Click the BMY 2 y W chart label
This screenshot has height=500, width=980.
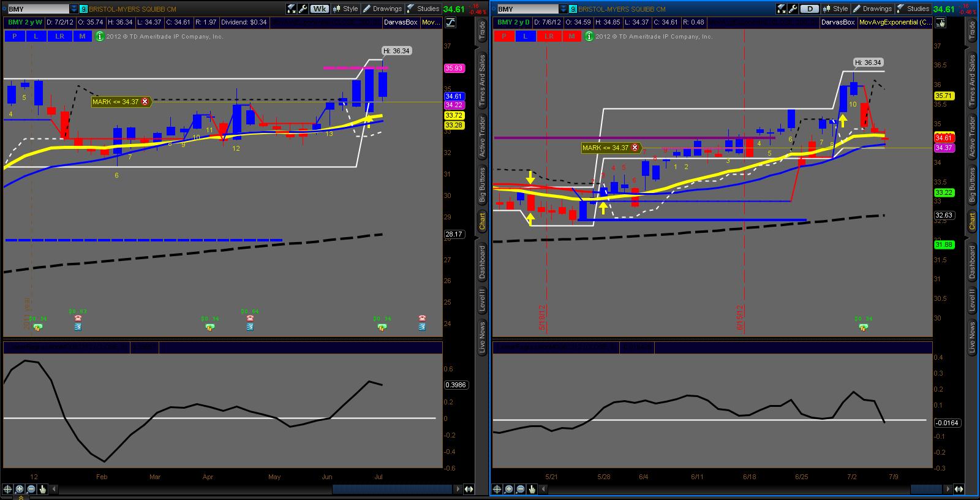pyautogui.click(x=24, y=22)
